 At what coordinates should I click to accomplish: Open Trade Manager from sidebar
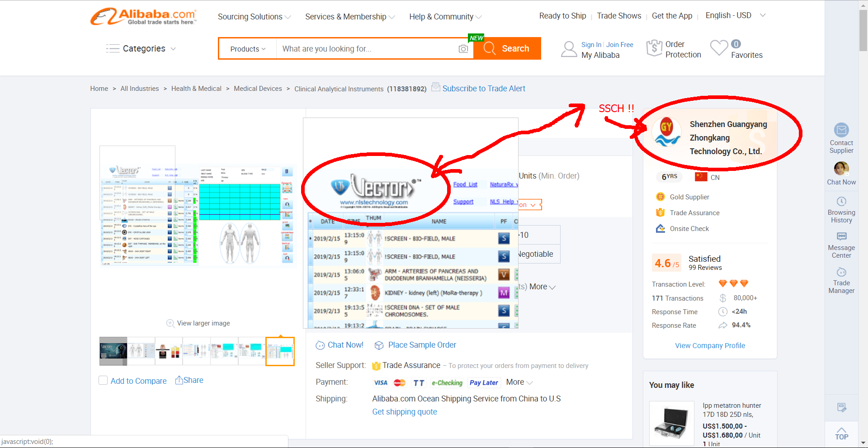click(841, 272)
